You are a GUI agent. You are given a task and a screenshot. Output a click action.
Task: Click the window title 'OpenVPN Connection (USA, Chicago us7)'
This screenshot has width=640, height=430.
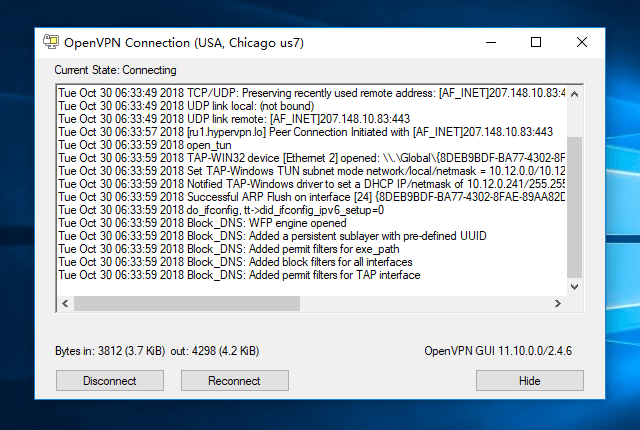tap(184, 43)
